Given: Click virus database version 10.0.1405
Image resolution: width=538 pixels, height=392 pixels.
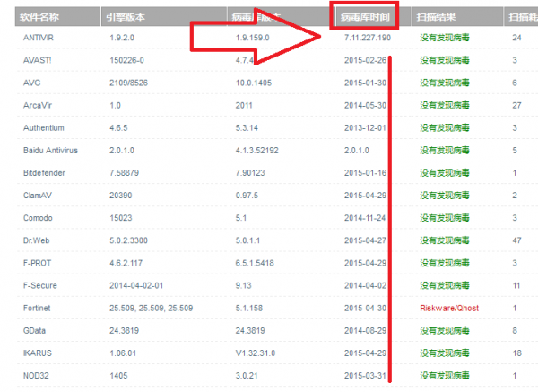Looking at the screenshot, I should (254, 83).
